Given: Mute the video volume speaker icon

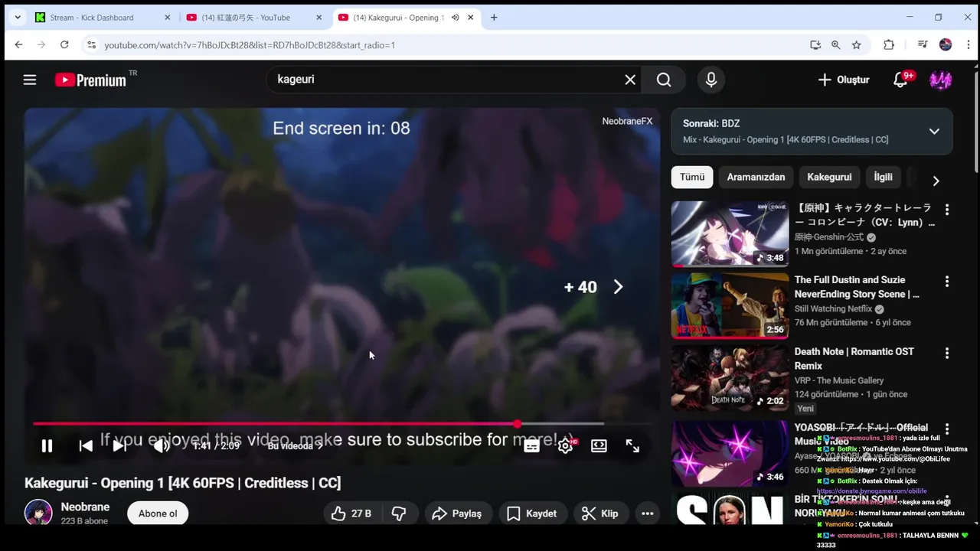Looking at the screenshot, I should [x=161, y=445].
